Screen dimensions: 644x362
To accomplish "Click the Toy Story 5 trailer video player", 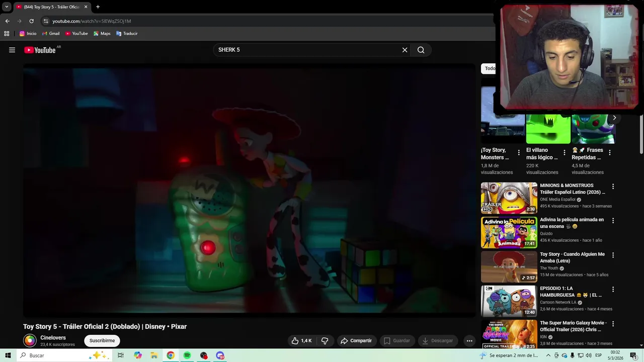I will pos(249,190).
